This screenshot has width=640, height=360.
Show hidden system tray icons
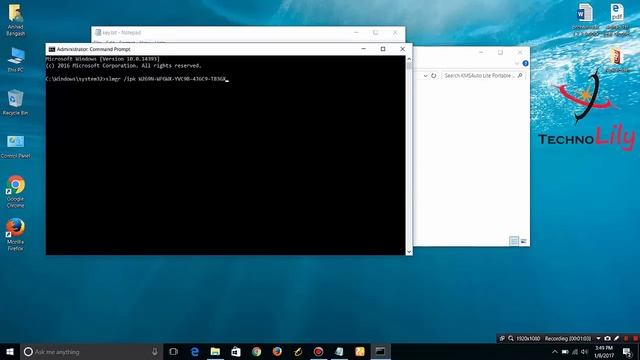[x=554, y=352]
